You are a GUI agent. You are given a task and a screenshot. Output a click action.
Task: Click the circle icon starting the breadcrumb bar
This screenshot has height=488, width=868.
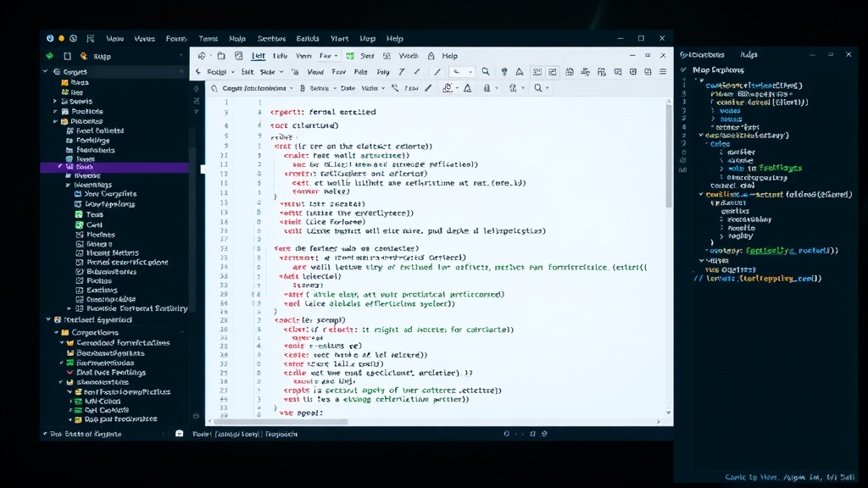pyautogui.click(x=214, y=88)
